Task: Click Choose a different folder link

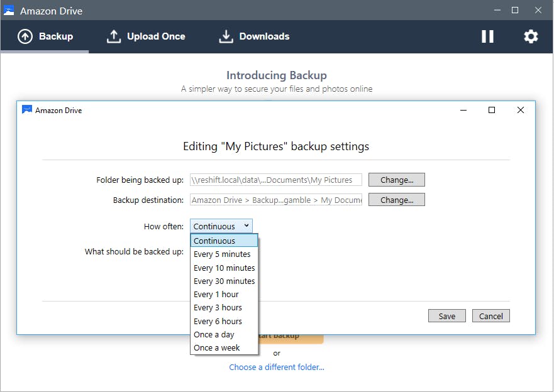Action: point(277,367)
